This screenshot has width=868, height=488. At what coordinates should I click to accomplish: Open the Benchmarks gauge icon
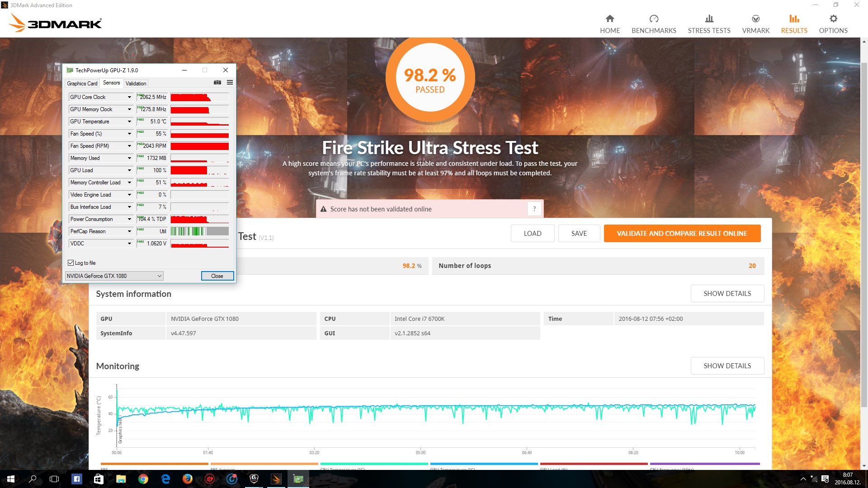(x=654, y=19)
